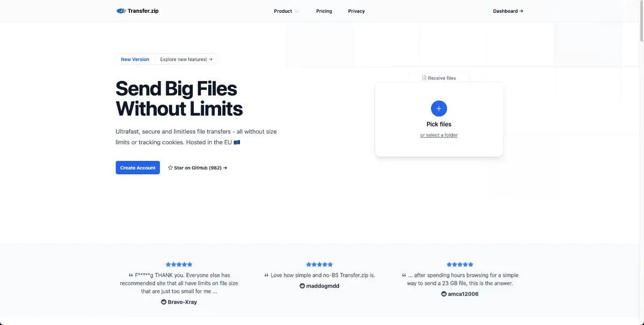This screenshot has height=325, width=644.
Task: Click the Send Big Files Without Limits heading
Action: [x=179, y=98]
